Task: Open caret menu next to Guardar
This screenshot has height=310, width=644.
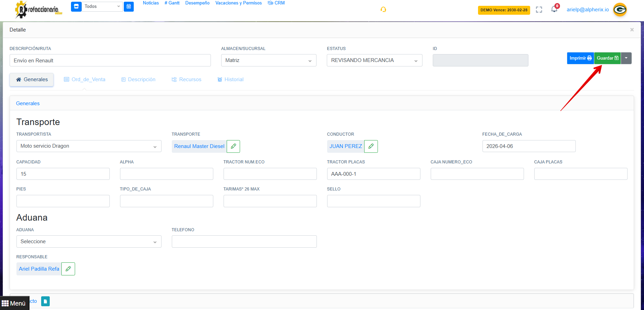Action: coord(626,58)
